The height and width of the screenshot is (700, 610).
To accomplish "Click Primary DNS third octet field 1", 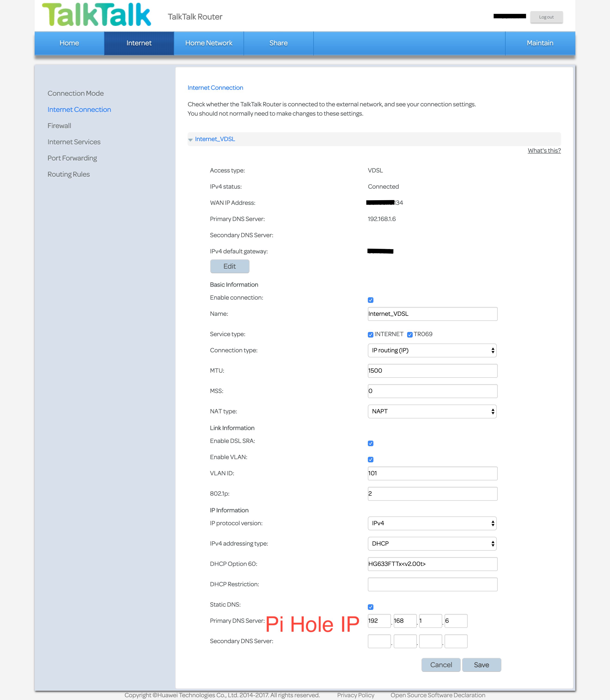I will coord(431,621).
